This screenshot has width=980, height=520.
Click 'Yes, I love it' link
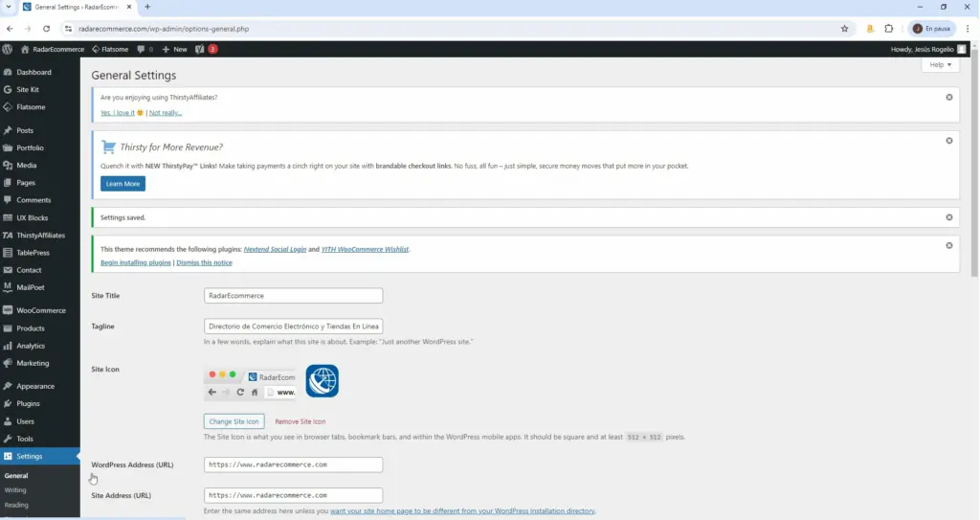pos(118,113)
